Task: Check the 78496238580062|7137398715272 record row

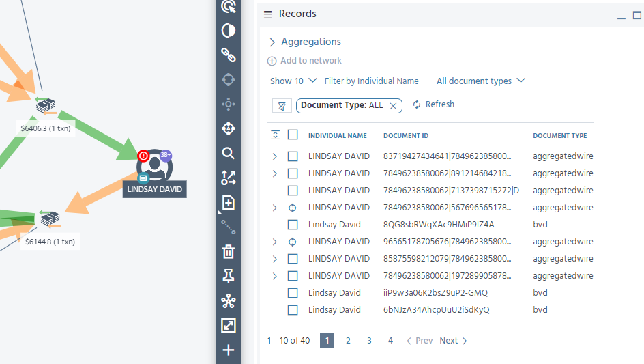Action: tap(293, 191)
